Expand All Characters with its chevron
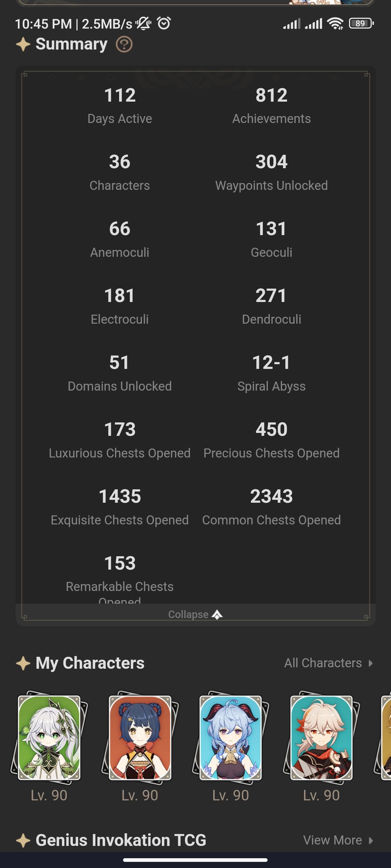This screenshot has height=868, width=391. [370, 663]
